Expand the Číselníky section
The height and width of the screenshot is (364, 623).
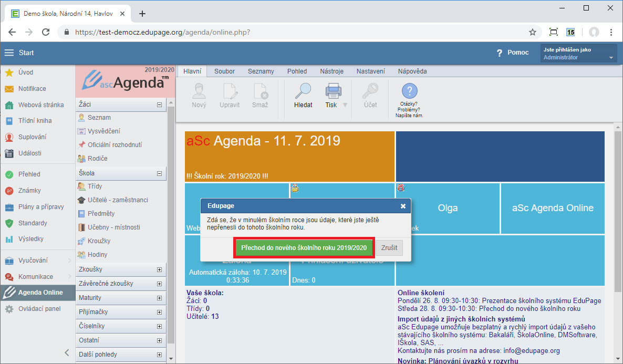click(x=159, y=327)
